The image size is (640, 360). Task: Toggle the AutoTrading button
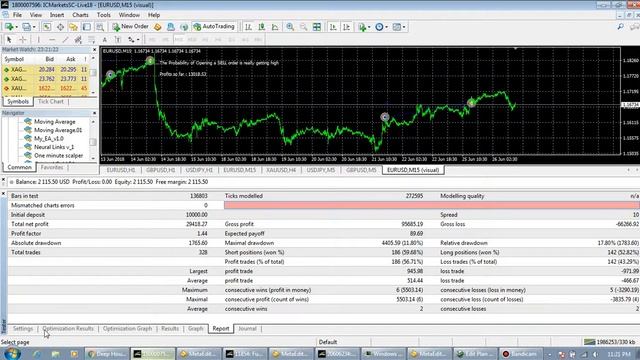coord(214,27)
